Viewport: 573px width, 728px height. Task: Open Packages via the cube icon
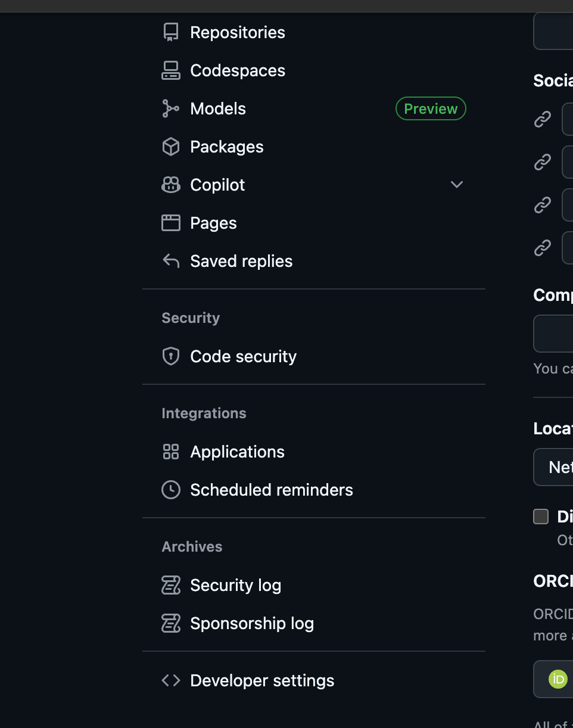171,146
